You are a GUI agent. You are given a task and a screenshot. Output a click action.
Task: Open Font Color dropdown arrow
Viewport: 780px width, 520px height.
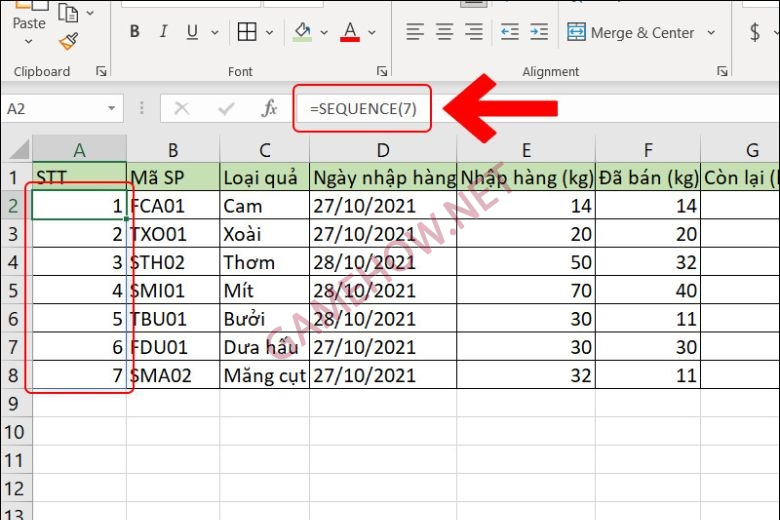click(372, 33)
